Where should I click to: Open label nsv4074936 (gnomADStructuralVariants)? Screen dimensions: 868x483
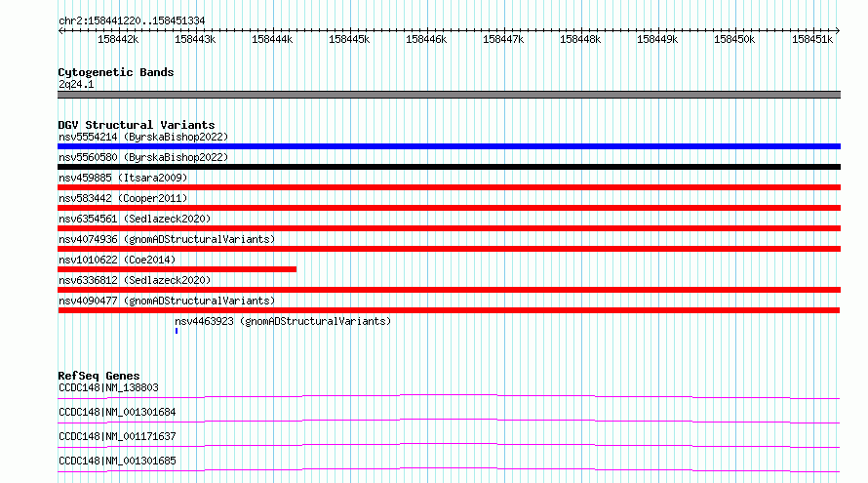(167, 239)
